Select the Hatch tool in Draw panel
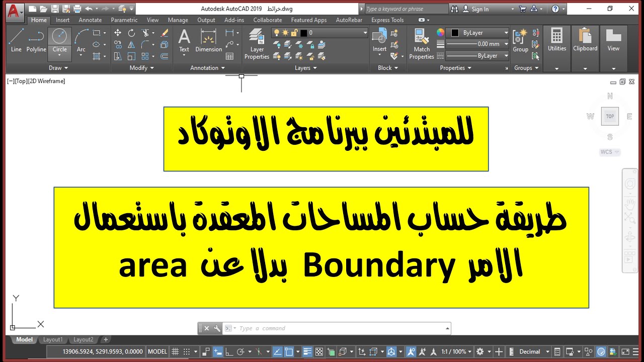Screen dimensions: 644x362 [x=97, y=56]
